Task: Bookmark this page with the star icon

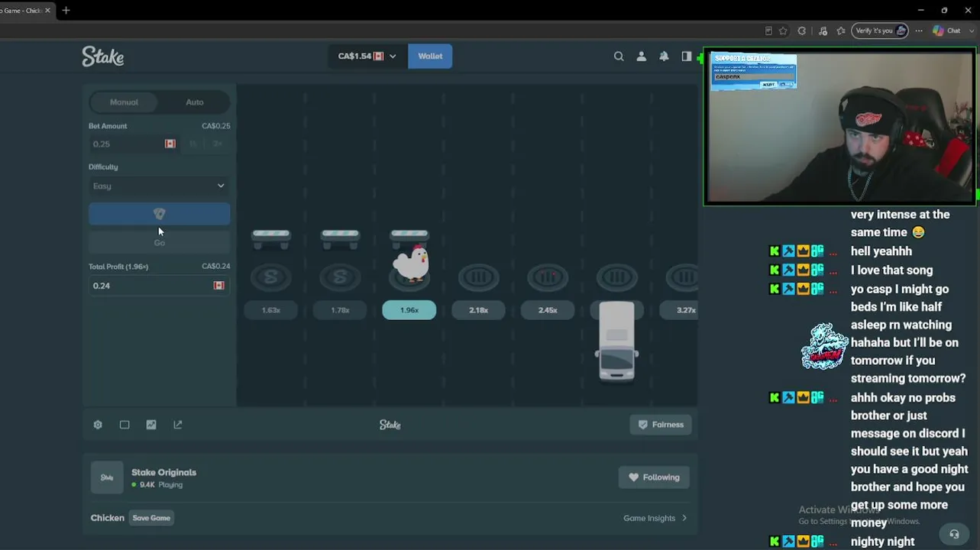Action: click(x=783, y=31)
